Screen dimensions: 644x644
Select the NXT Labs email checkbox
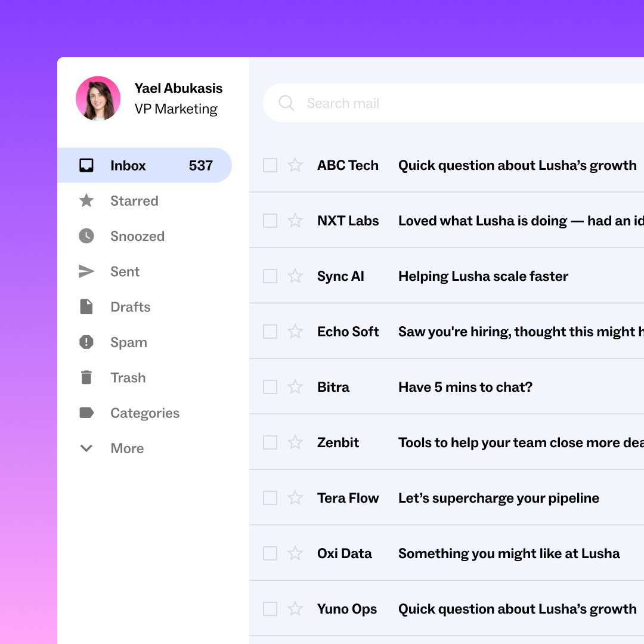270,221
